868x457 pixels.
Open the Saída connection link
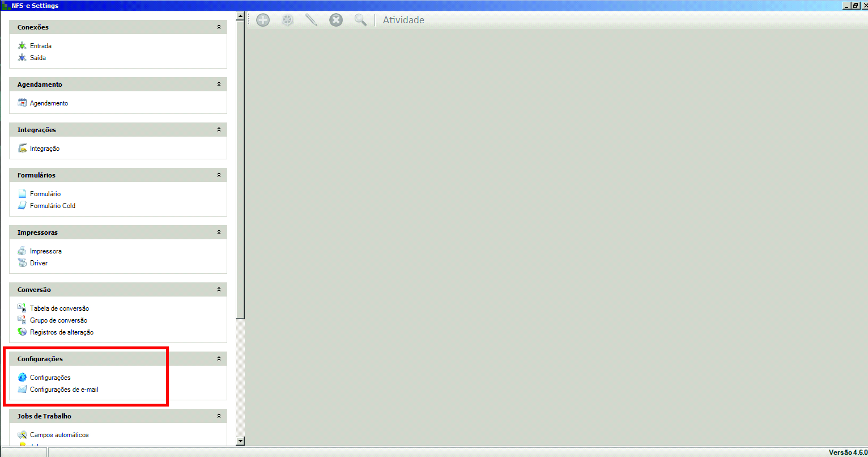[x=38, y=58]
